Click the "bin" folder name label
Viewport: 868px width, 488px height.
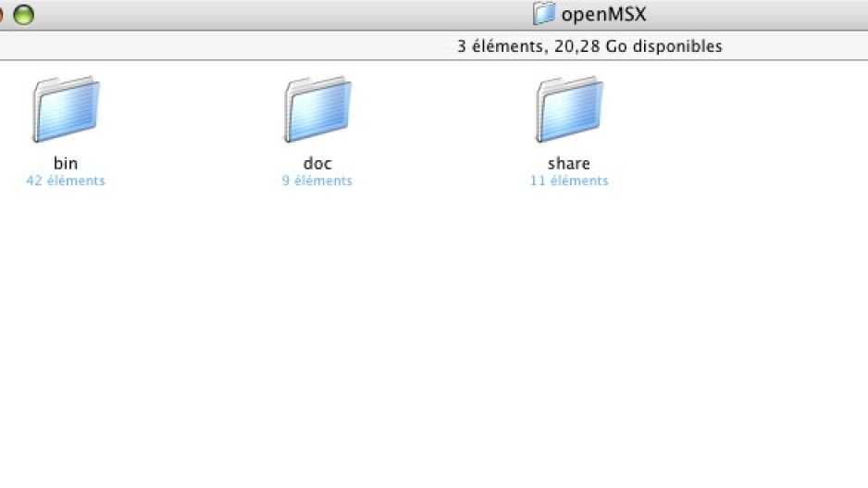pyautogui.click(x=66, y=163)
